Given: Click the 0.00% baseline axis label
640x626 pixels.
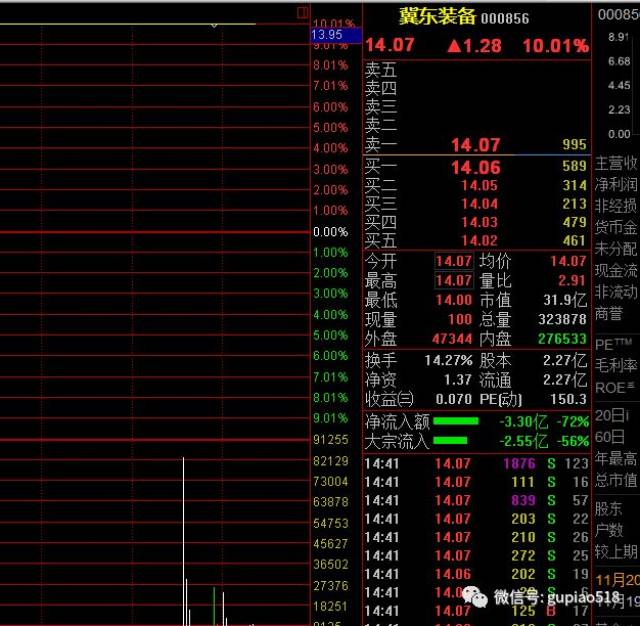Looking at the screenshot, I should coord(331,232).
